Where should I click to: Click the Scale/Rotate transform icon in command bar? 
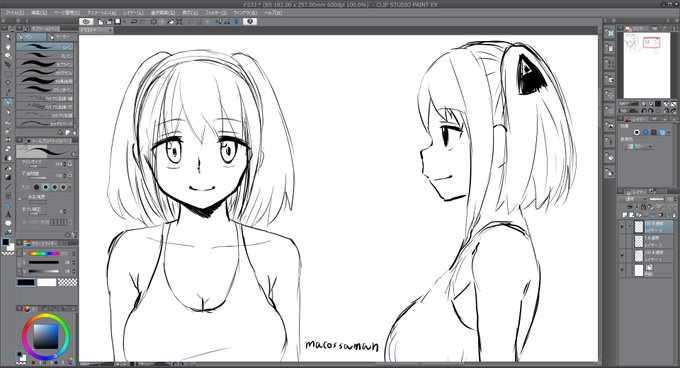click(x=179, y=21)
